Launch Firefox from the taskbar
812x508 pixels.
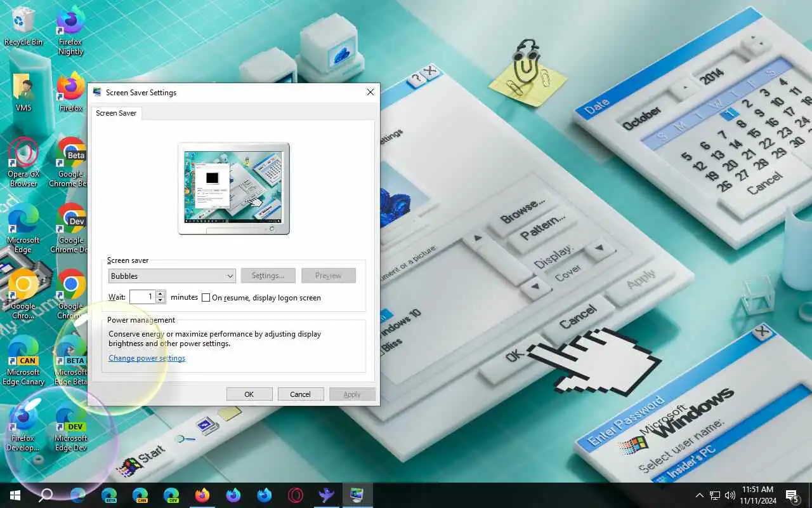(202, 495)
